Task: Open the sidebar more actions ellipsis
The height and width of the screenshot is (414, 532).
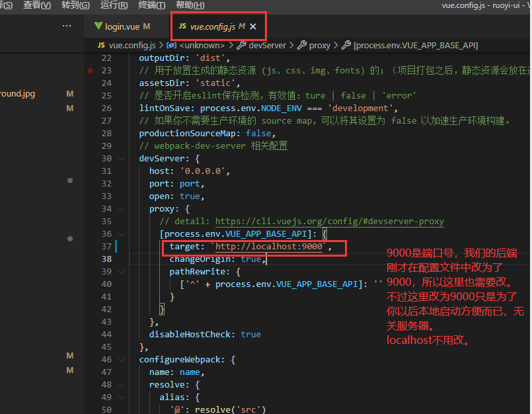Action: coord(67,26)
